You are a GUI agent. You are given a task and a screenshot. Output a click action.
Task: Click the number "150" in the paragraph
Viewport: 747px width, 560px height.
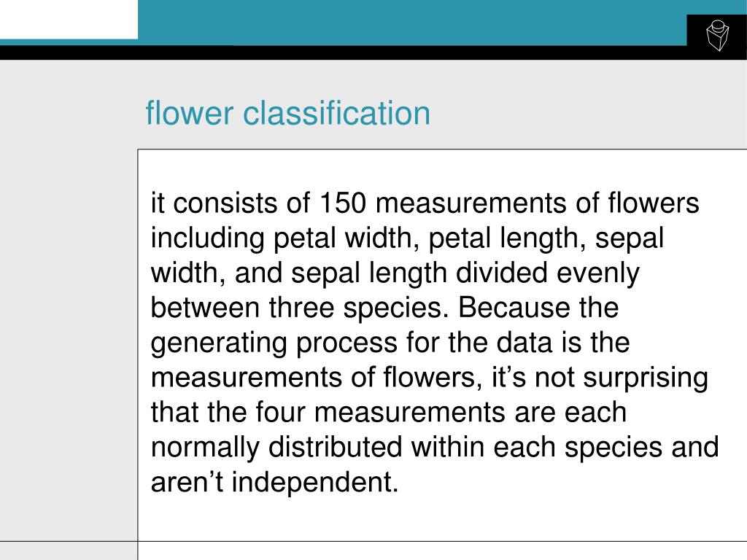tap(343, 203)
